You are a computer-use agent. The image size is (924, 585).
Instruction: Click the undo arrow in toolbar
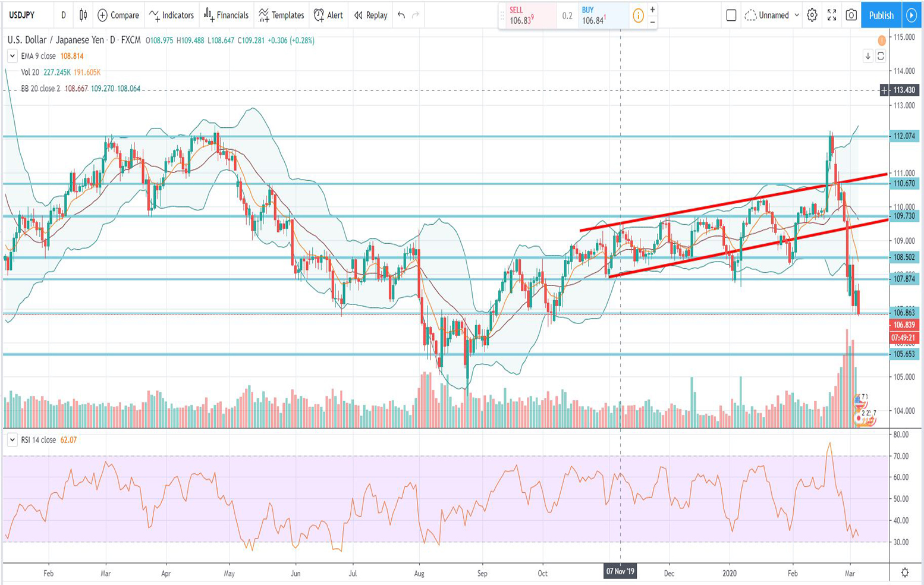(401, 15)
